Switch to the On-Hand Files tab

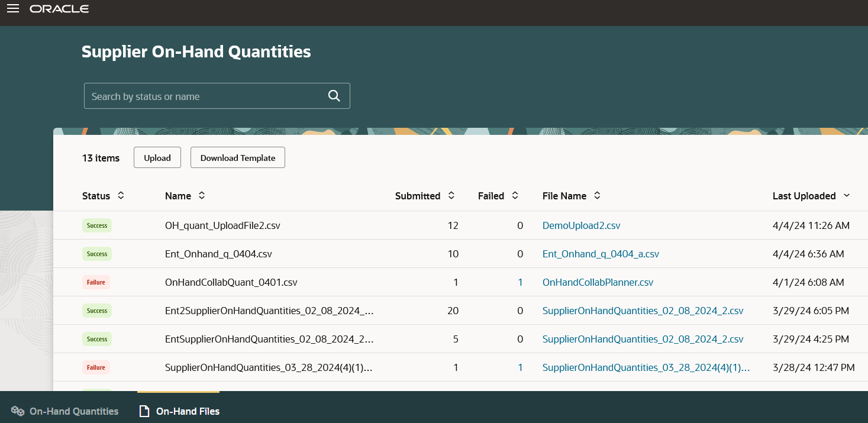(x=187, y=411)
